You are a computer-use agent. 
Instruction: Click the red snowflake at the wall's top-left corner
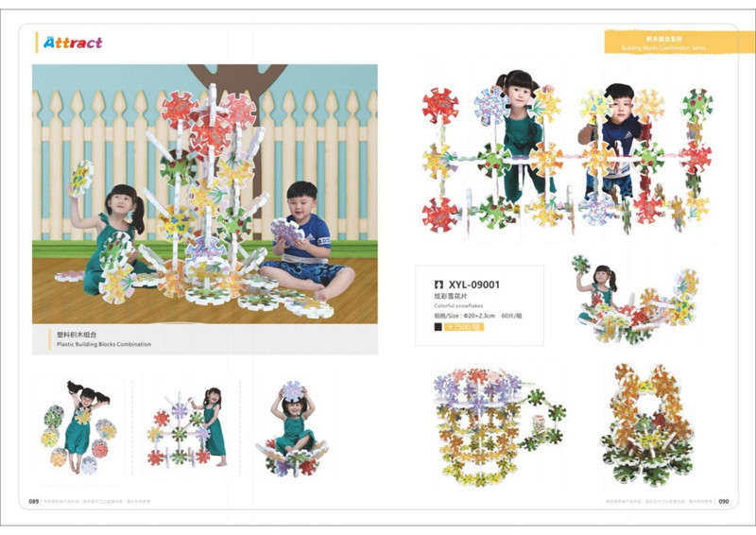440,106
